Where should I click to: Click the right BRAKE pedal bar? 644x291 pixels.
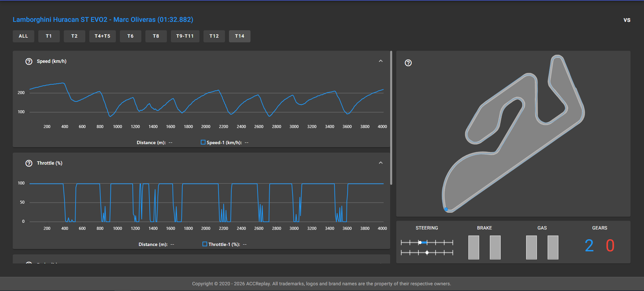(x=495, y=247)
